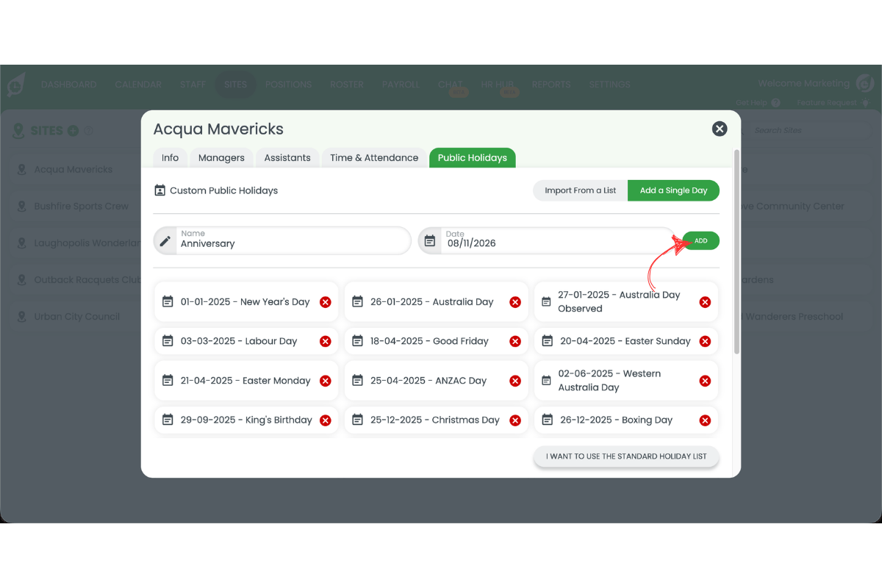Select the Import From a List option

pos(580,190)
